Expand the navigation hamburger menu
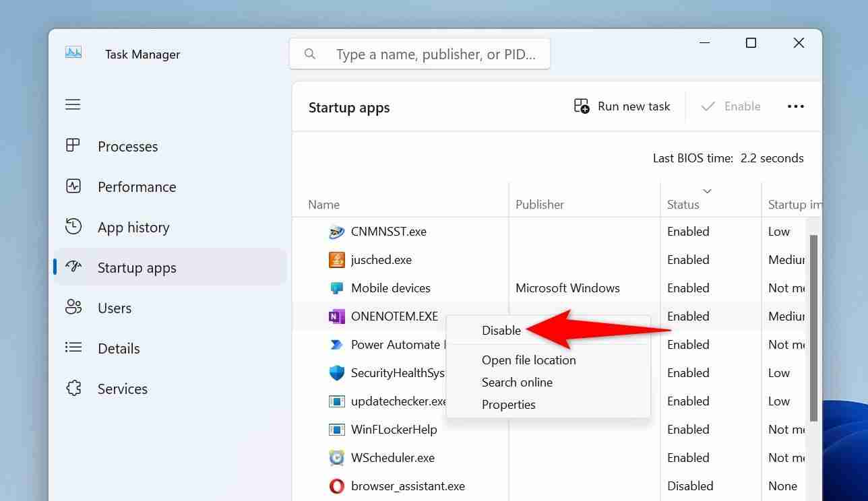The image size is (868, 501). coord(73,104)
